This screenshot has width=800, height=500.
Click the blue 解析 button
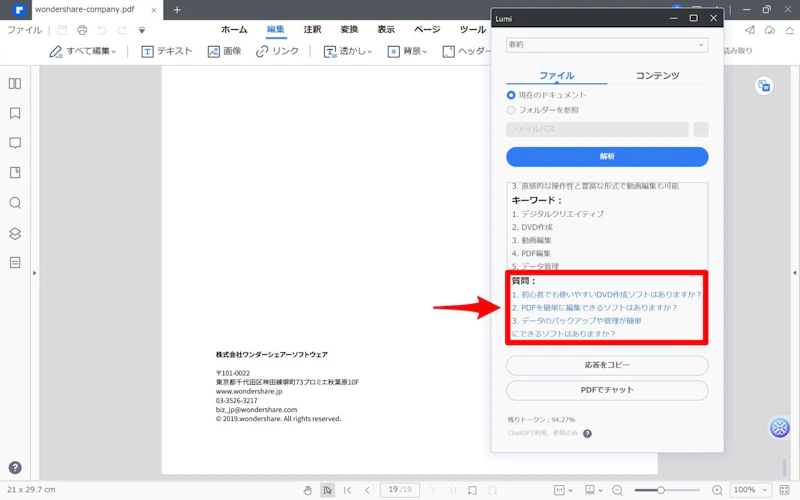(x=607, y=157)
